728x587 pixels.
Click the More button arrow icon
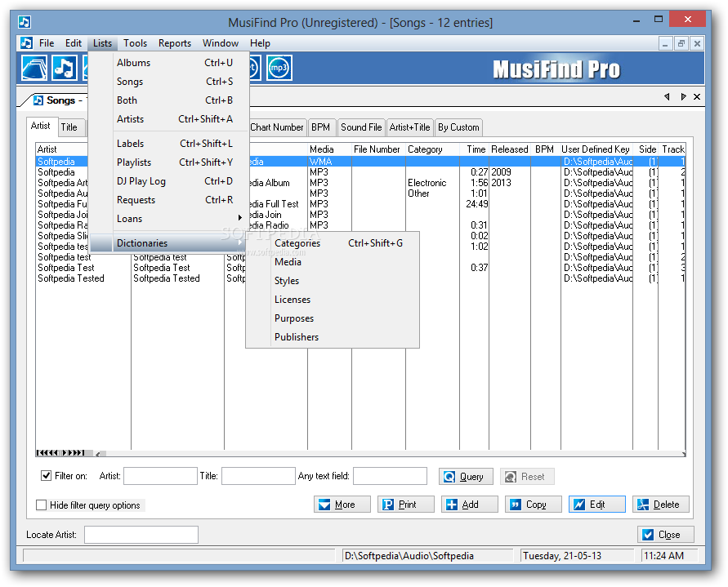(x=324, y=505)
